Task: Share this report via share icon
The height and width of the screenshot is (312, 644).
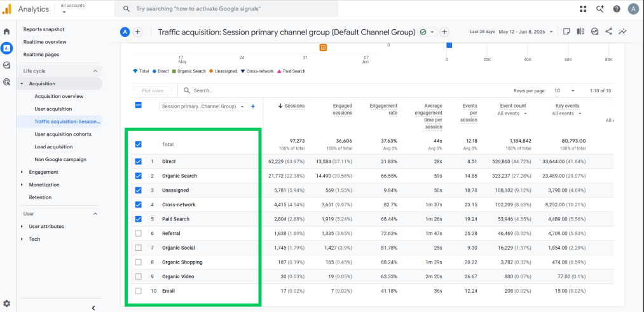Action: [x=608, y=32]
